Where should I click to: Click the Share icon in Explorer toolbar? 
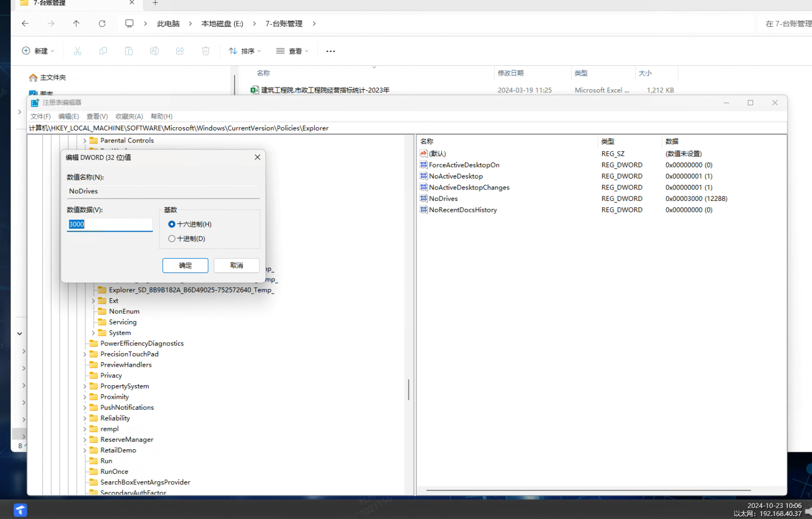pos(180,51)
